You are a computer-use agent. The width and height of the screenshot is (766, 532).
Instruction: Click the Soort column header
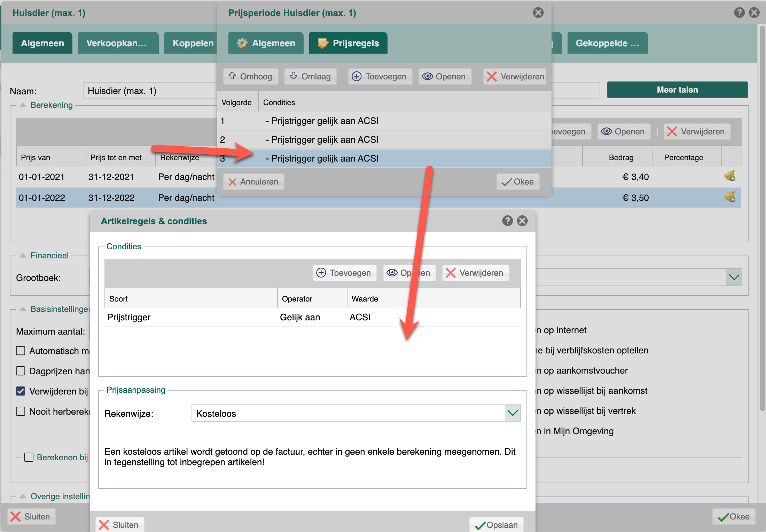pyautogui.click(x=191, y=299)
